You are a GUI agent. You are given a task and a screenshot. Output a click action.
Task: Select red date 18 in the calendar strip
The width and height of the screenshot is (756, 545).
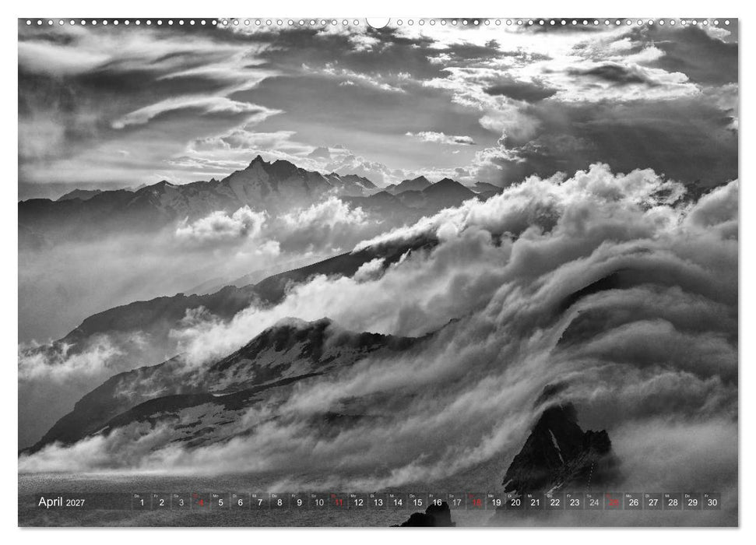pyautogui.click(x=476, y=501)
